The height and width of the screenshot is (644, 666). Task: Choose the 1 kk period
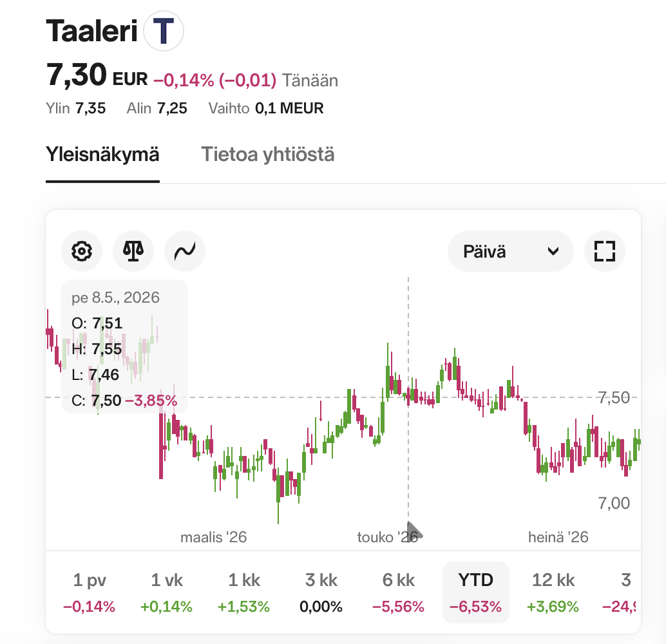tap(244, 592)
